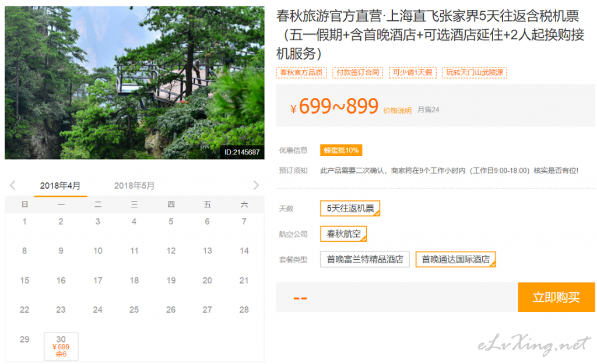The height and width of the screenshot is (364, 597).
Task: Click calendar date 23 in April
Action: click(x=61, y=310)
